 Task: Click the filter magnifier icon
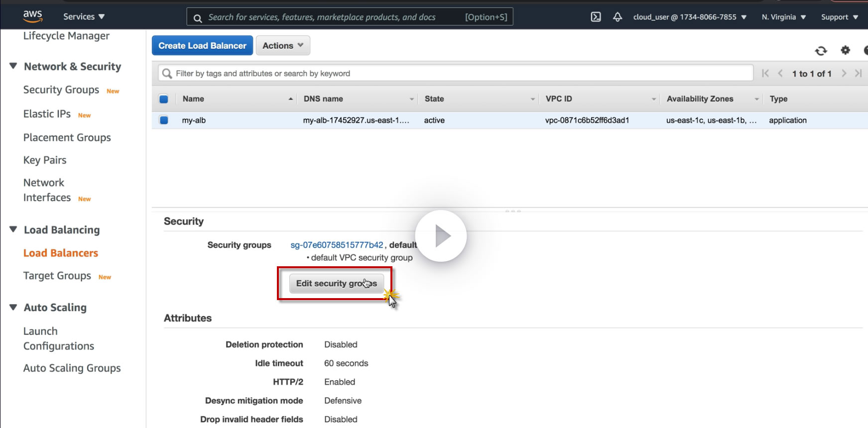(167, 74)
